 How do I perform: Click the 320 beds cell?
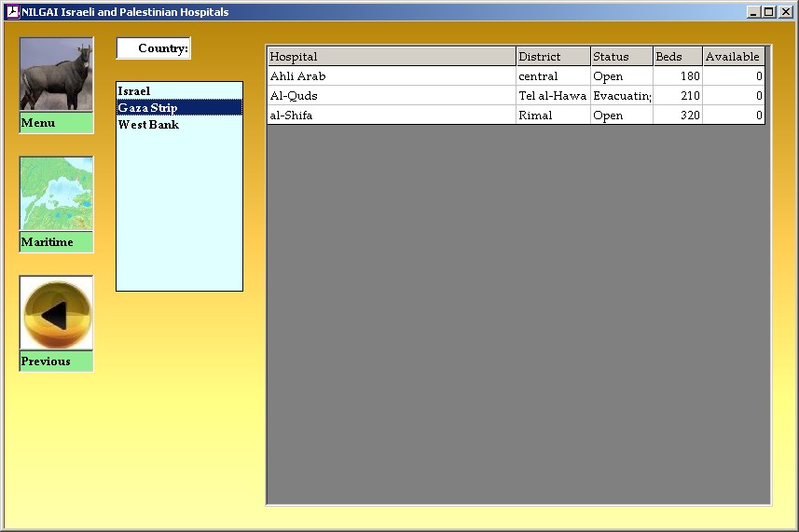click(x=677, y=116)
